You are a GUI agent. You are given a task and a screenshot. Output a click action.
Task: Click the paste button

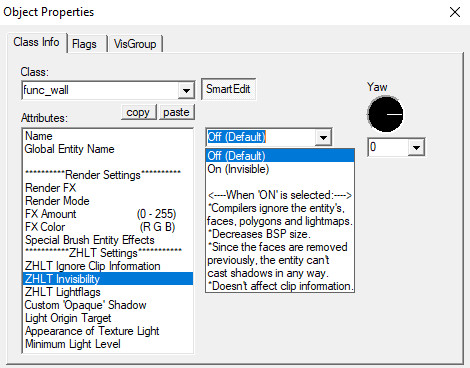176,112
